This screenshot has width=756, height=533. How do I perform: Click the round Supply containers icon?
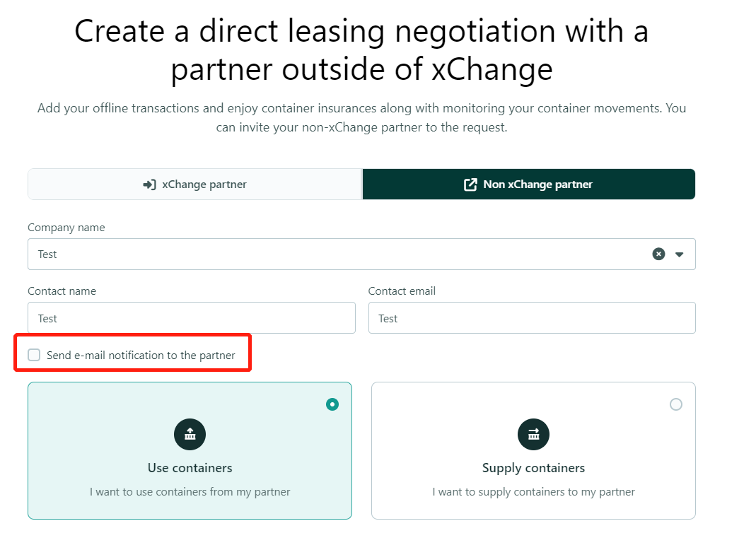coord(533,434)
